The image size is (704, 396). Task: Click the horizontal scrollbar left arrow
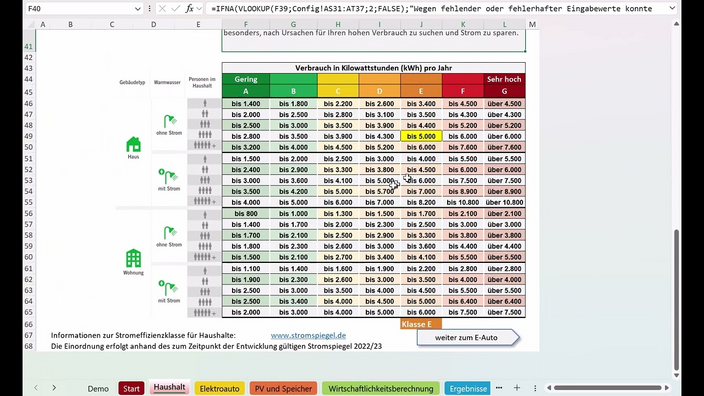549,387
